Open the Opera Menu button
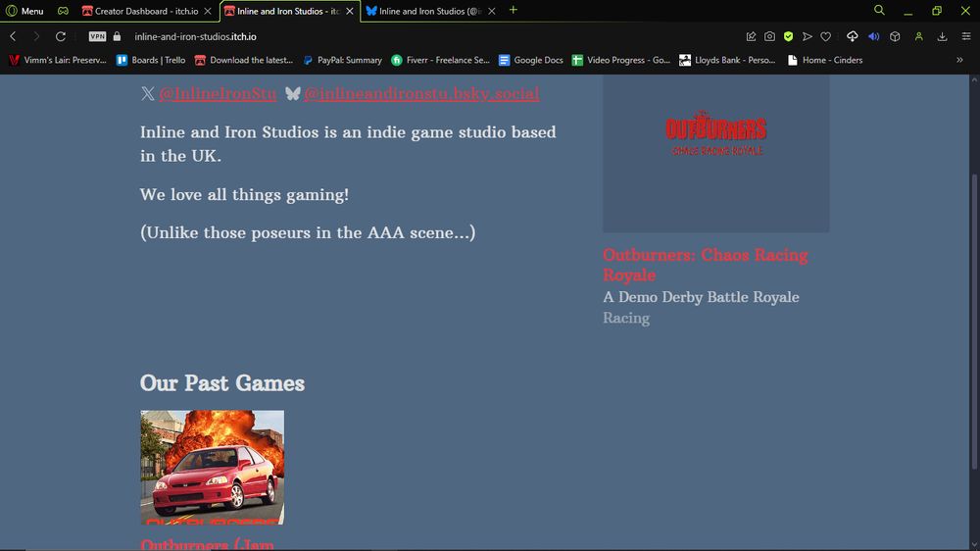The width and height of the screenshot is (980, 551). (25, 11)
